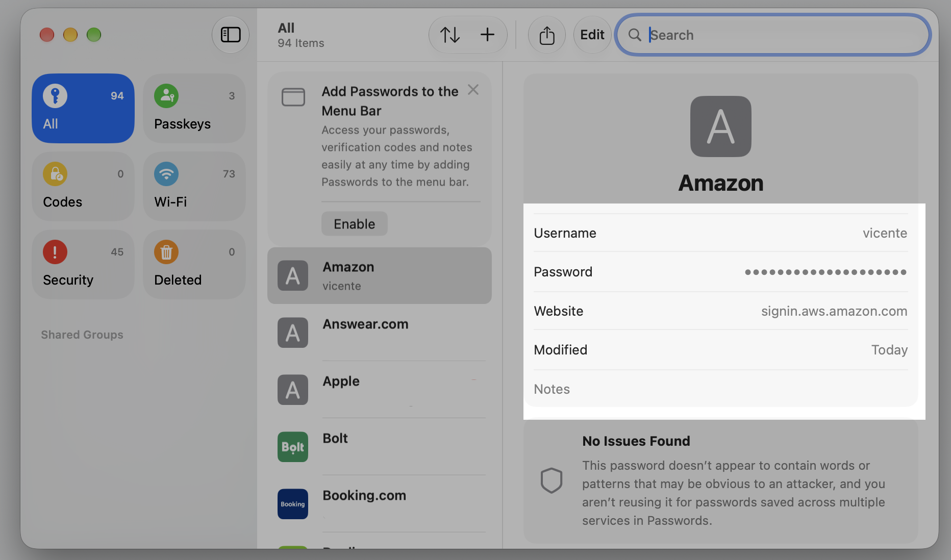Add a new password with the plus button

(x=487, y=35)
